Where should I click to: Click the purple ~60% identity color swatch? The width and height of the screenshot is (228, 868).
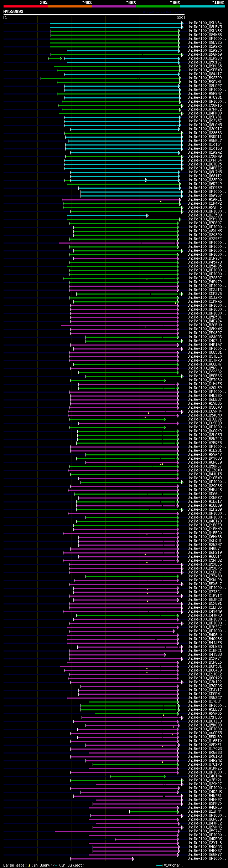(x=114, y=6)
